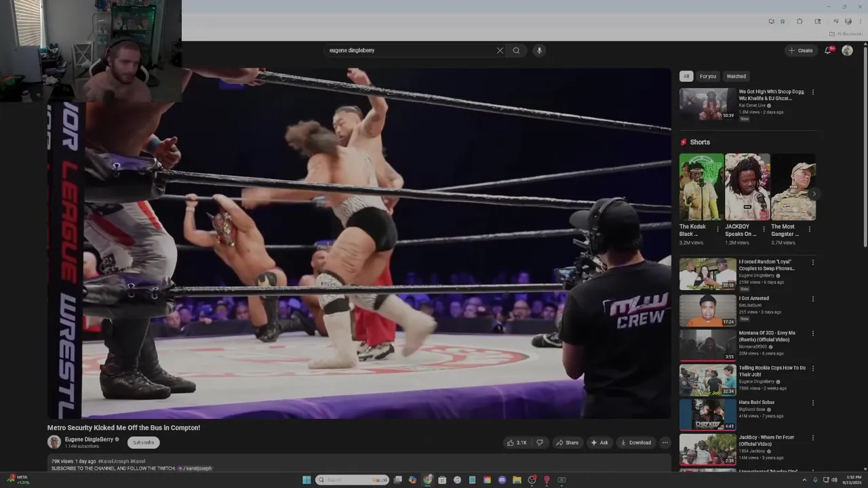Show hidden system tray icons
The height and width of the screenshot is (488, 868).
[x=804, y=480]
